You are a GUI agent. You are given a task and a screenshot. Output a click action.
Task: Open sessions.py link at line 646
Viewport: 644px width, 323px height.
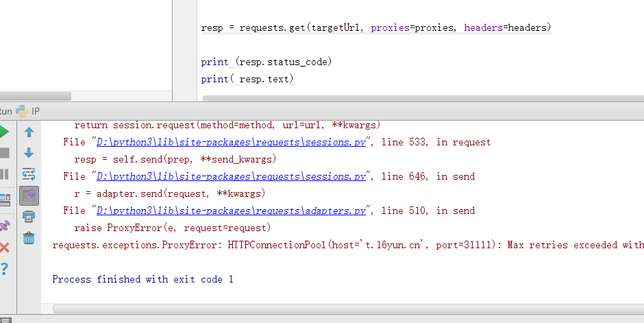pyautogui.click(x=232, y=177)
